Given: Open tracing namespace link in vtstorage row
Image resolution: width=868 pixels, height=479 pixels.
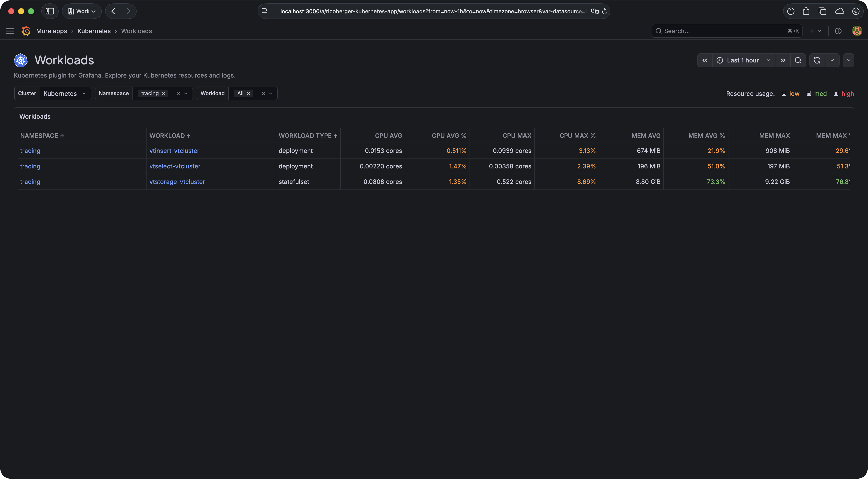Looking at the screenshot, I should tap(30, 182).
